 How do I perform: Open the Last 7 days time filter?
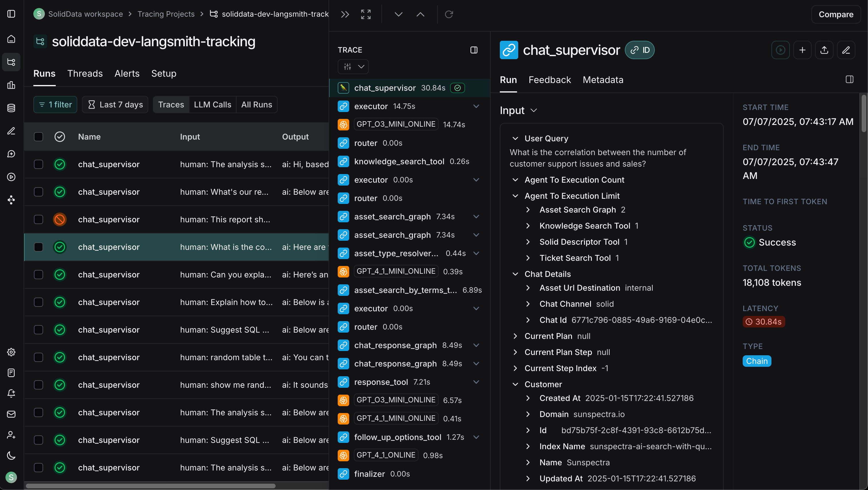point(115,105)
